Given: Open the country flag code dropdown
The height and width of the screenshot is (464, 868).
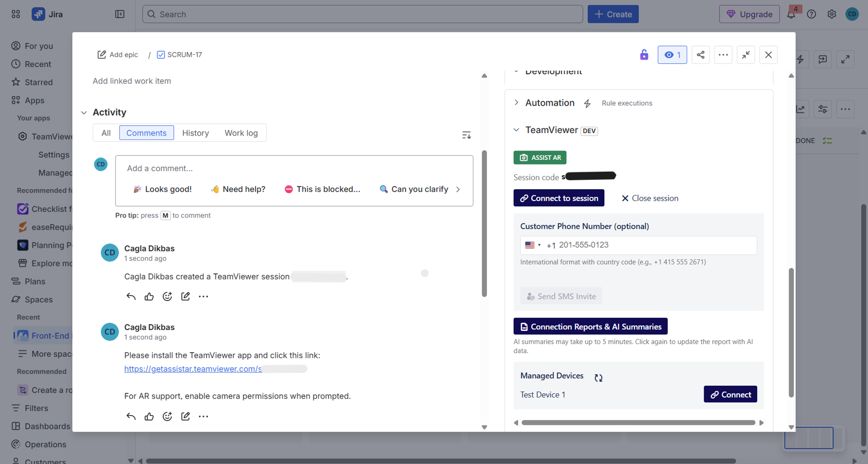Looking at the screenshot, I should point(533,245).
